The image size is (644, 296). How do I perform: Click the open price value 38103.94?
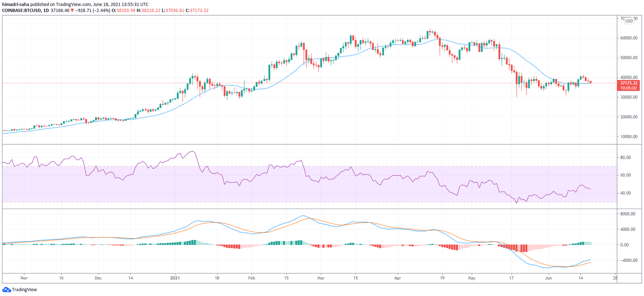(x=126, y=10)
